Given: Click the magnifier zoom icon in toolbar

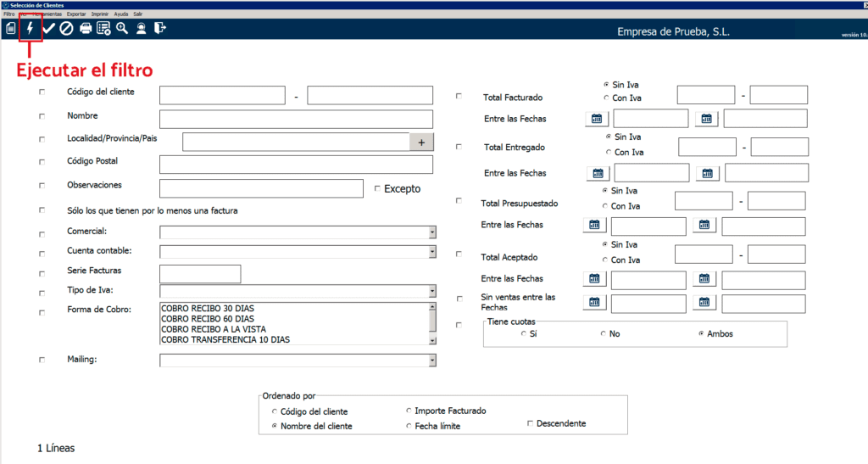Looking at the screenshot, I should tap(122, 28).
